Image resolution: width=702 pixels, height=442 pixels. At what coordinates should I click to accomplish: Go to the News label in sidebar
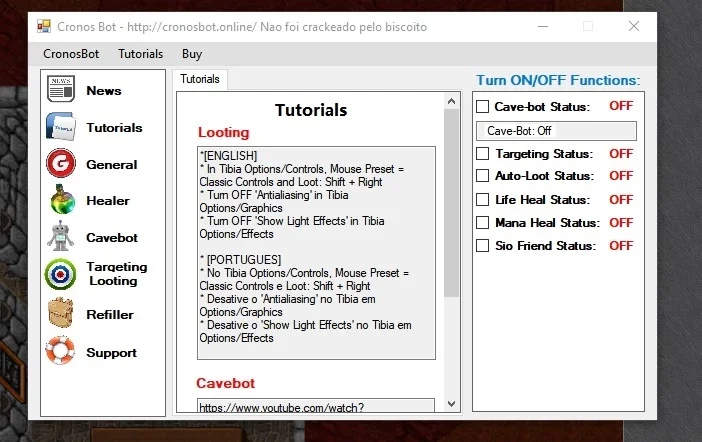(104, 91)
